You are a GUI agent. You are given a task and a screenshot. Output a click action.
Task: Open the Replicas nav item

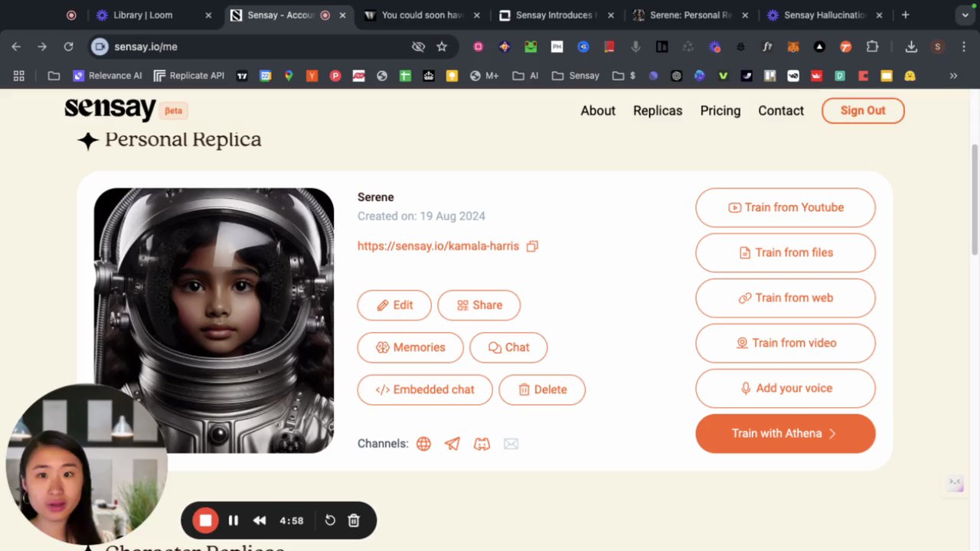pos(658,111)
